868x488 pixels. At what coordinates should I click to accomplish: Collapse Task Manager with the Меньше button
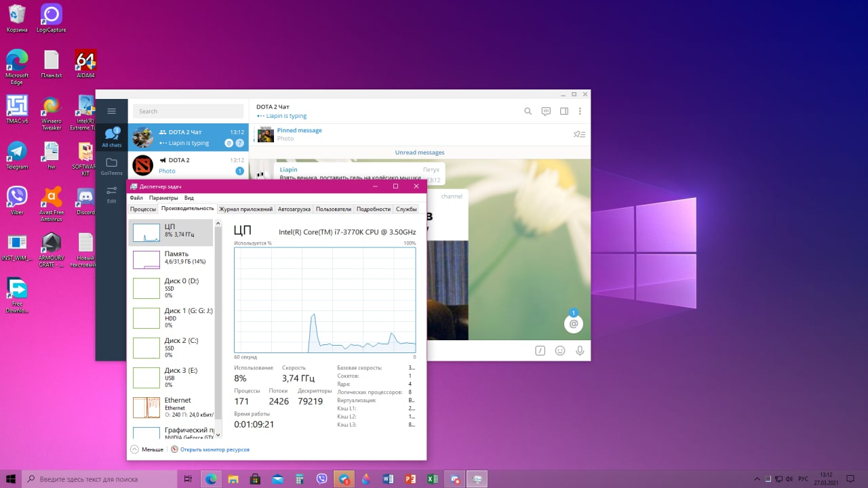coord(146,449)
